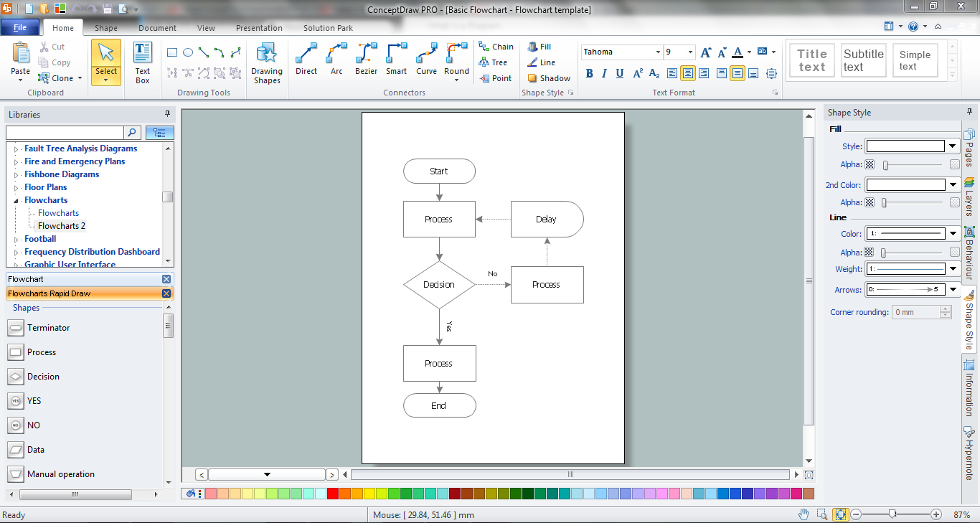Open the Line Color dropdown
Viewport: 980px width, 523px height.
pyautogui.click(x=953, y=234)
